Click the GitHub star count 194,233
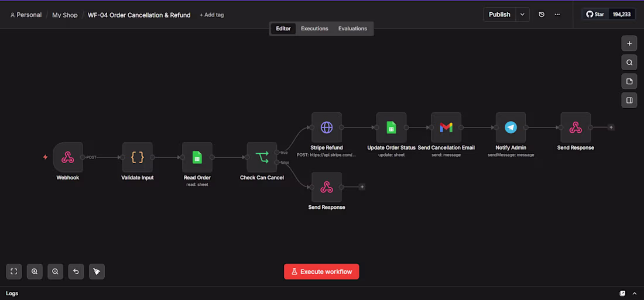This screenshot has height=300, width=644. tap(622, 15)
